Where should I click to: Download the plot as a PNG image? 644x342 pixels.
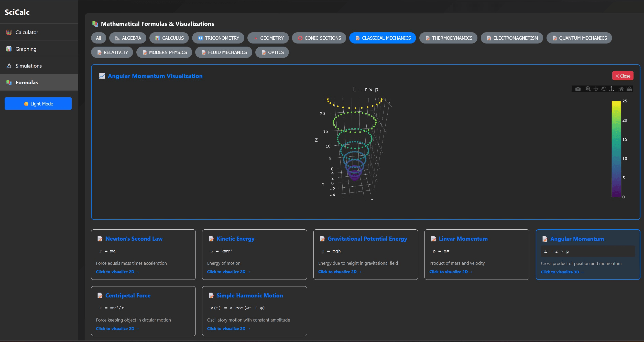578,89
